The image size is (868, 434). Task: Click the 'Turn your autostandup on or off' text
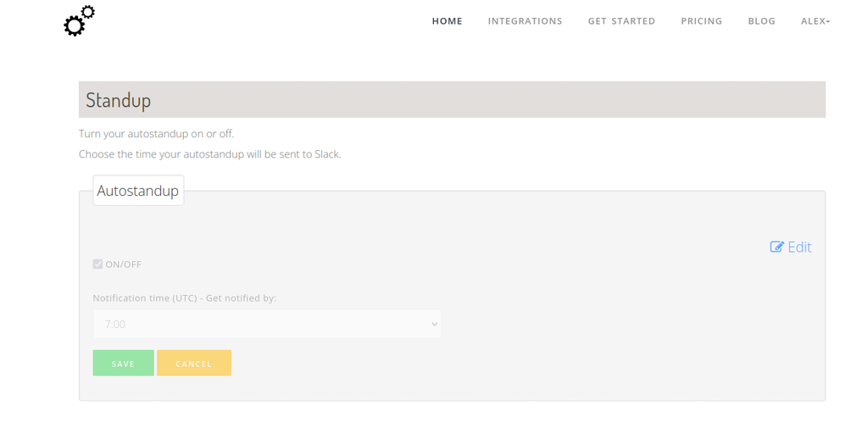point(156,134)
